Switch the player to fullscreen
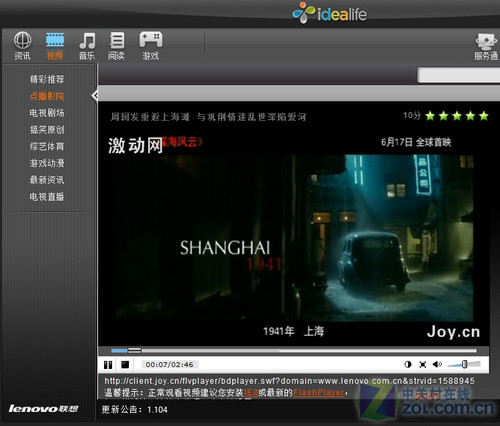 (423, 364)
